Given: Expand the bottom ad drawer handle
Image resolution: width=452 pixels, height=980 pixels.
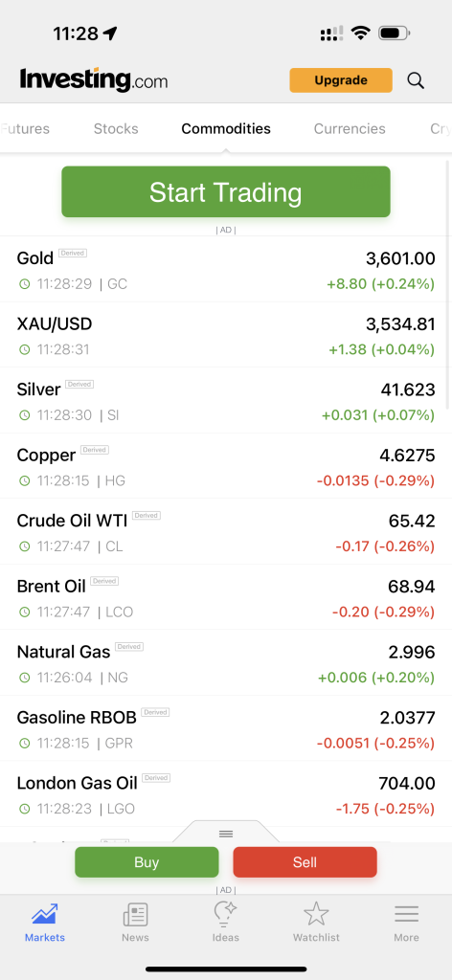Looking at the screenshot, I should [x=226, y=834].
